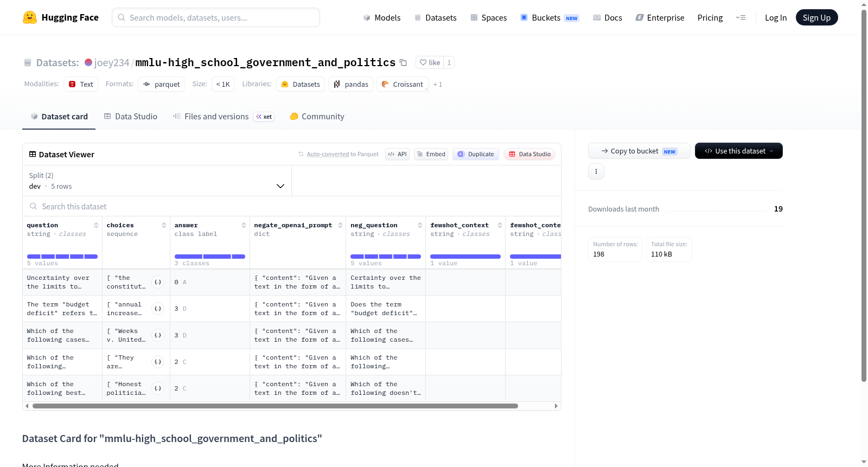Screen dimensions: 868x467
Task: Show the +1 additional libraries
Action: point(438,84)
